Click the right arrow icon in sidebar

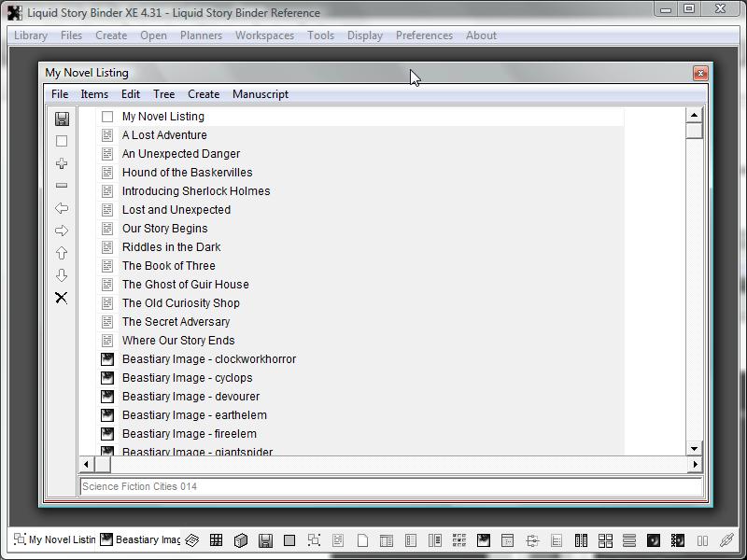[62, 231]
